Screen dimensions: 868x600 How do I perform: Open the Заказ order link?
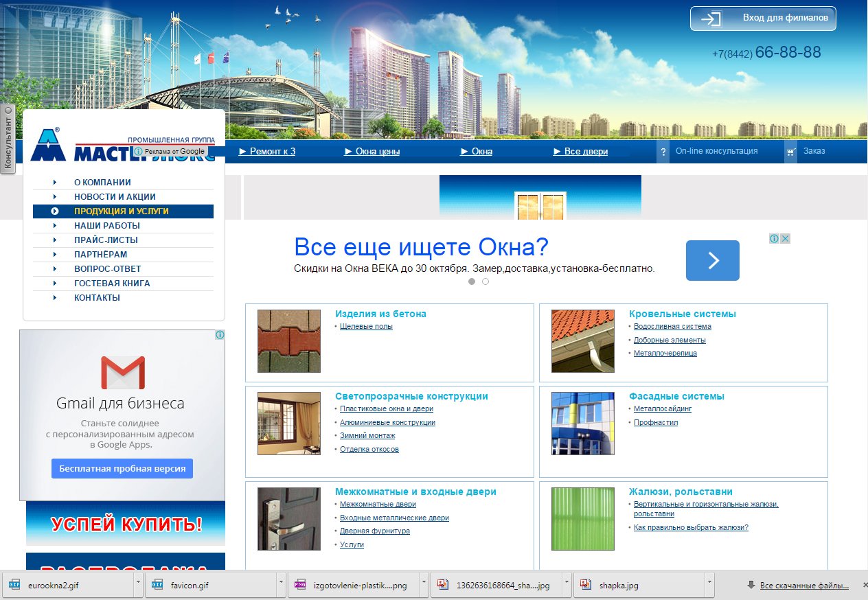click(x=814, y=151)
